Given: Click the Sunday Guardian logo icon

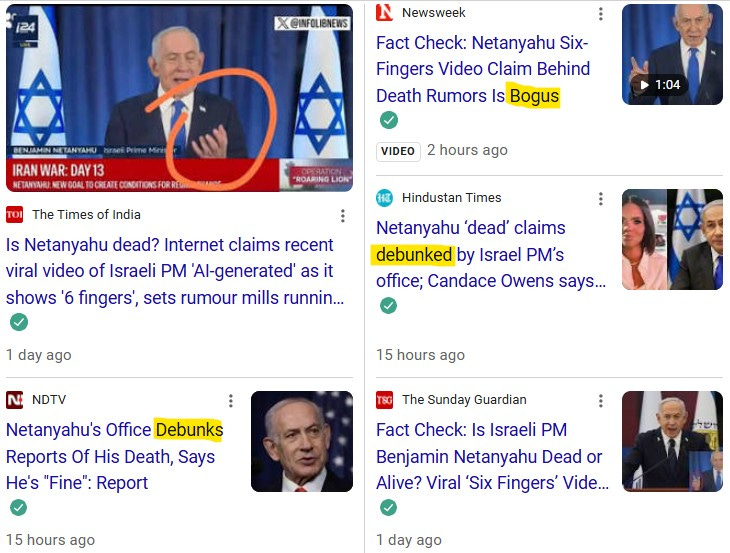Looking at the screenshot, I should pos(384,400).
